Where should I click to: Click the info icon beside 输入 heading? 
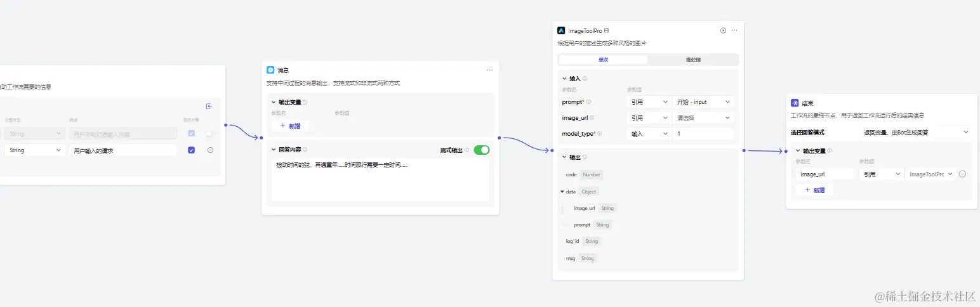click(585, 79)
